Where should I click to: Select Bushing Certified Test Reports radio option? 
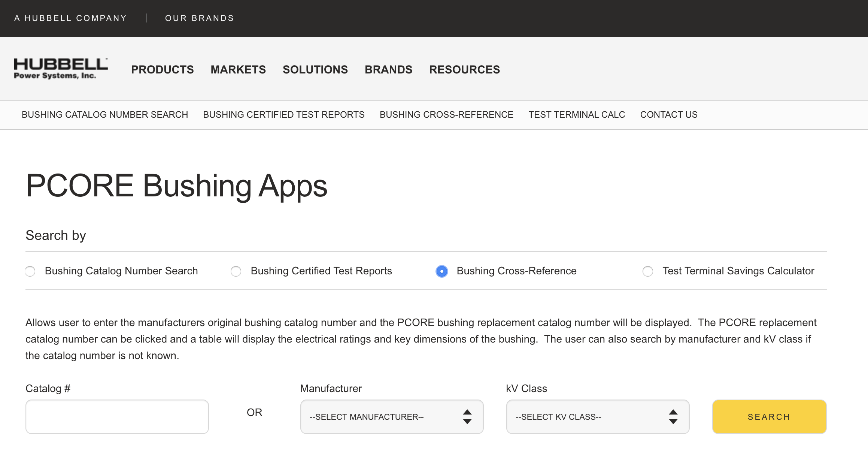[236, 271]
